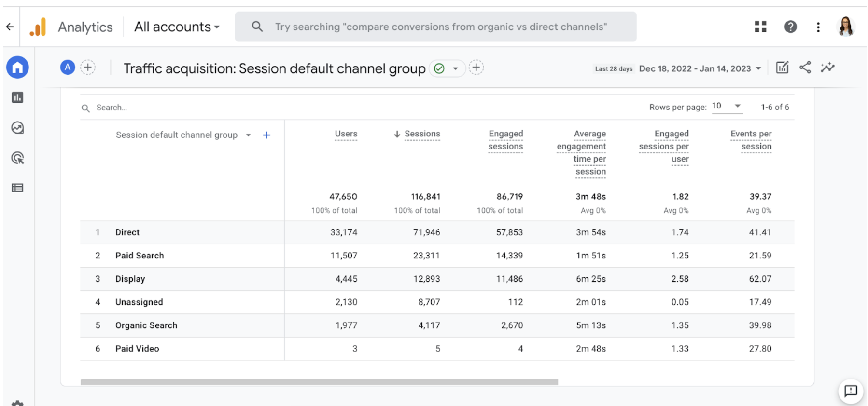Open the Insights sparkline icon
Viewport: 868px width, 406px height.
pyautogui.click(x=827, y=68)
